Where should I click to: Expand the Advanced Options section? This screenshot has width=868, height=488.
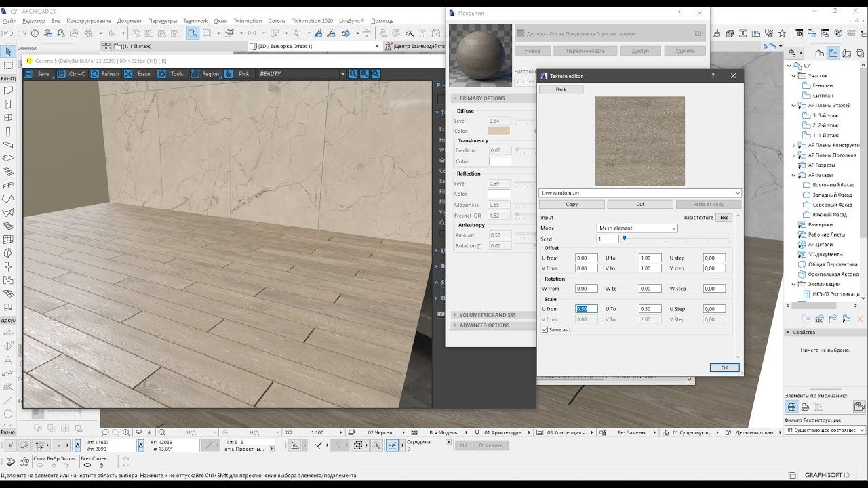pos(484,325)
